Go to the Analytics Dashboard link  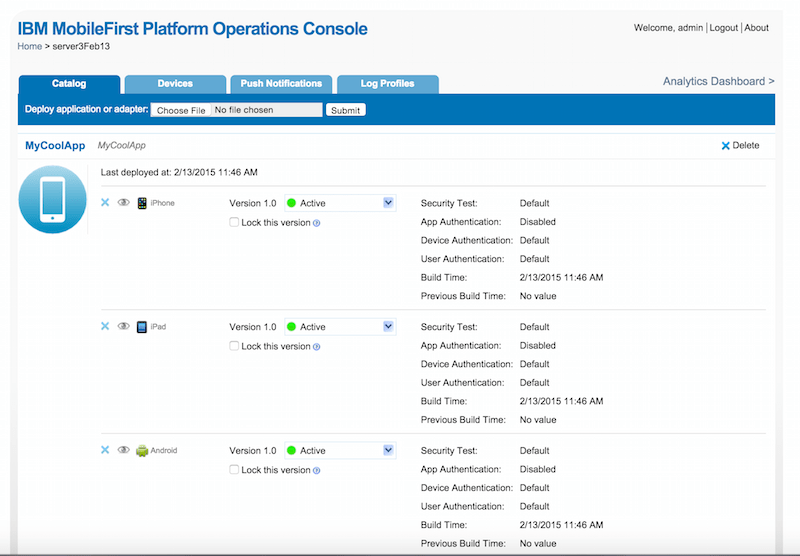click(x=718, y=82)
